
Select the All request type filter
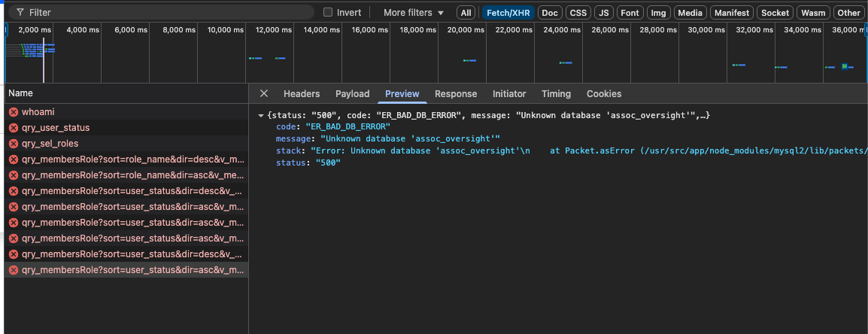click(466, 13)
